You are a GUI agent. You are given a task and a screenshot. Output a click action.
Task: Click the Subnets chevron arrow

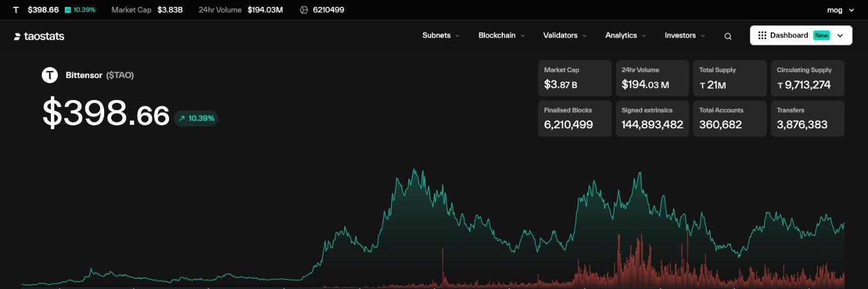457,36
